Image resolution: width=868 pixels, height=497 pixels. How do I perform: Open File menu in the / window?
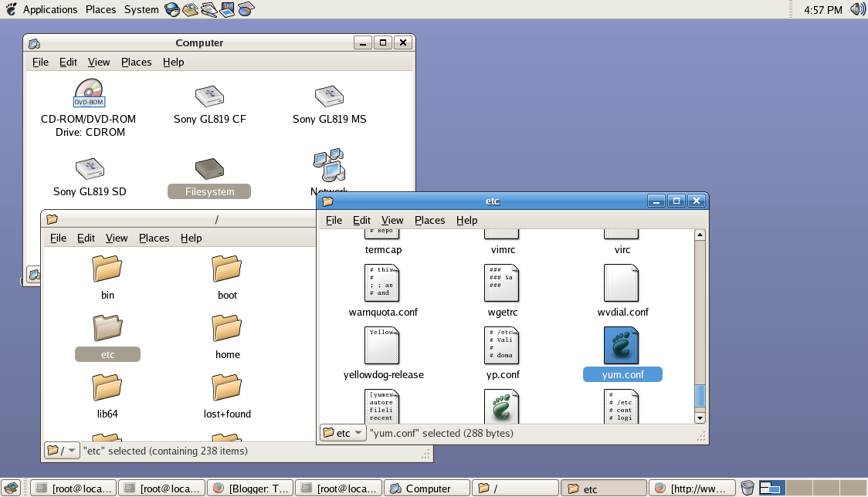[x=58, y=238]
